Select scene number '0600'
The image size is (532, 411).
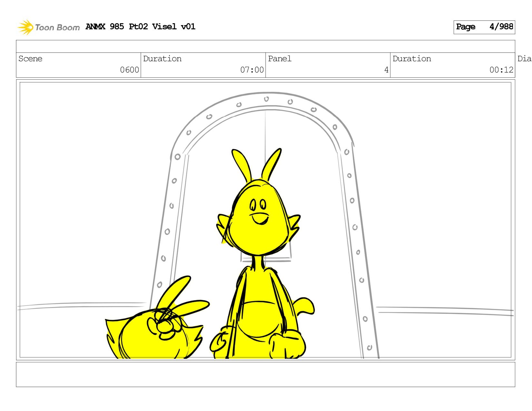point(129,70)
